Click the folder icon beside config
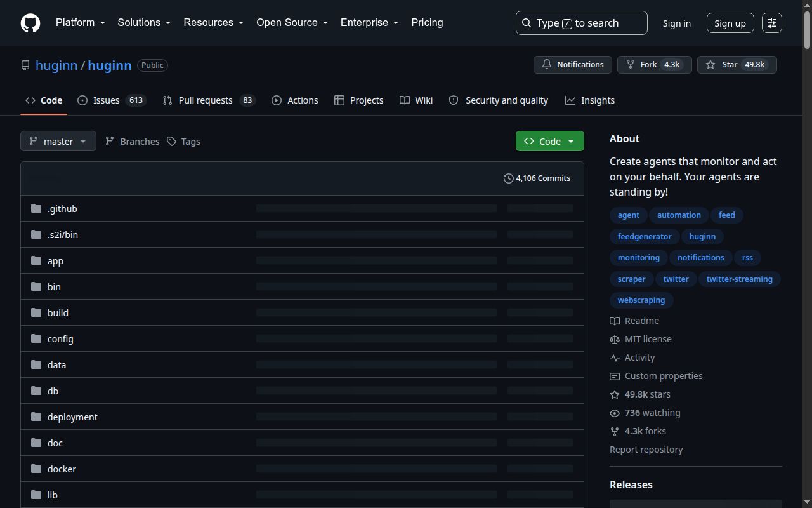Screen dimensions: 812x508 point(36,338)
